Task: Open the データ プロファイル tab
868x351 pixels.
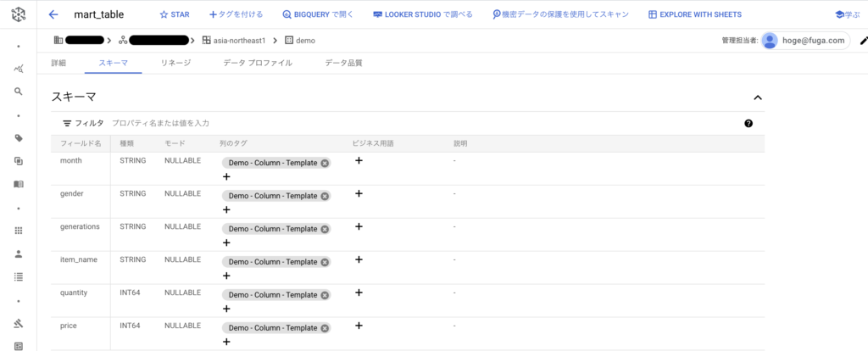Action: (x=258, y=63)
